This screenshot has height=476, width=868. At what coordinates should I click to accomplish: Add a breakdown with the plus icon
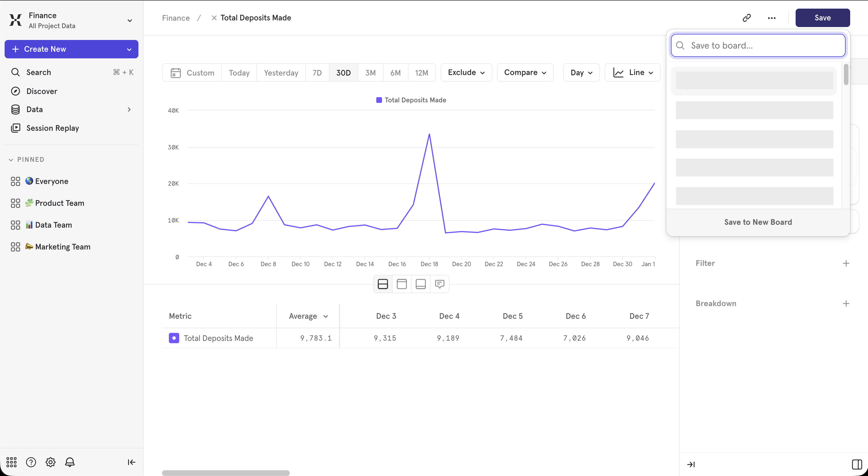click(x=846, y=304)
